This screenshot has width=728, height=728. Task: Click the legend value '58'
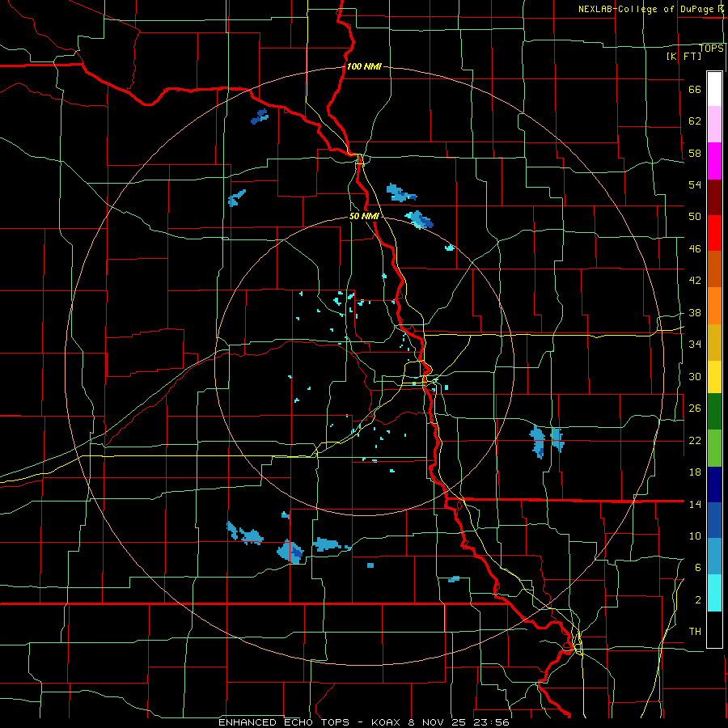(695, 153)
